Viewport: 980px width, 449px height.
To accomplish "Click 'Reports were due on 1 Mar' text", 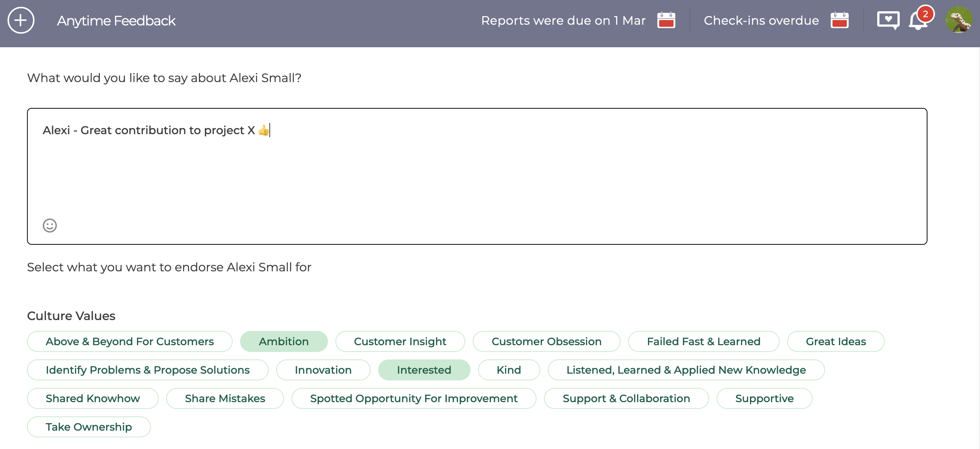I will [563, 20].
